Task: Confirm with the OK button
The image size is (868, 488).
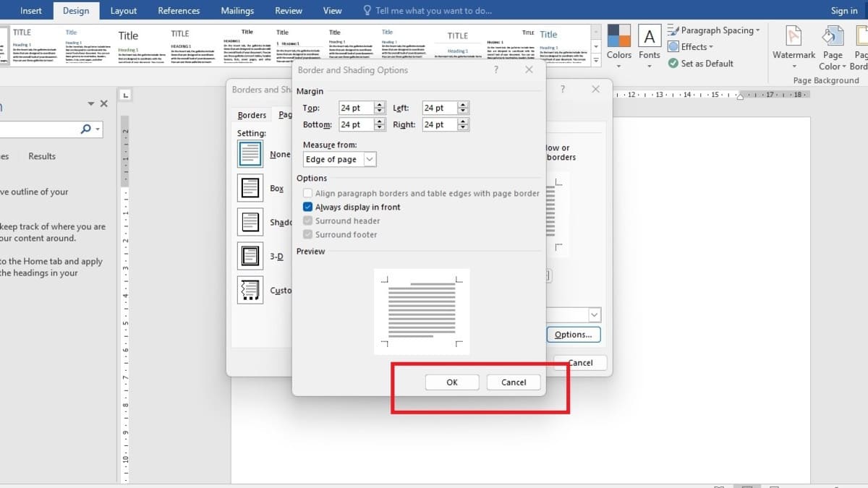Action: 452,382
